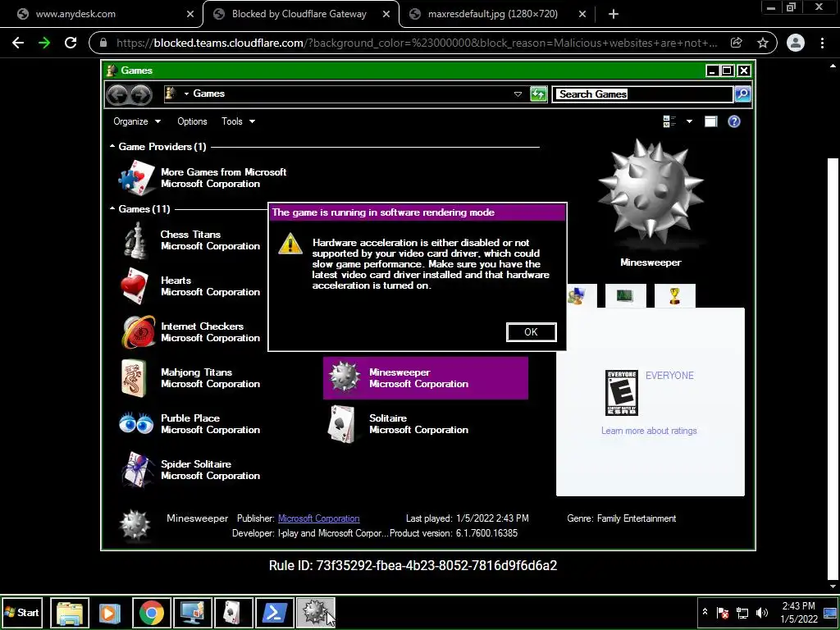Refresh the Games folder view

coord(538,94)
